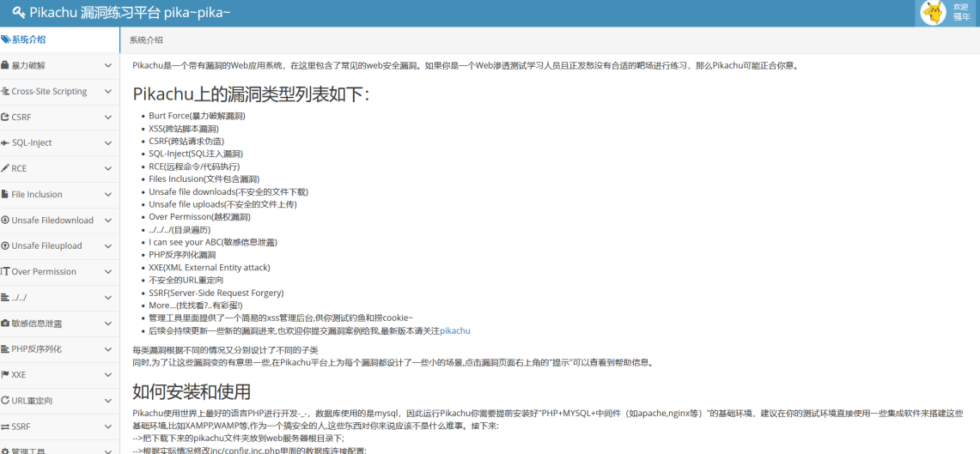Click the flag icon beside XXE

pyautogui.click(x=5, y=375)
